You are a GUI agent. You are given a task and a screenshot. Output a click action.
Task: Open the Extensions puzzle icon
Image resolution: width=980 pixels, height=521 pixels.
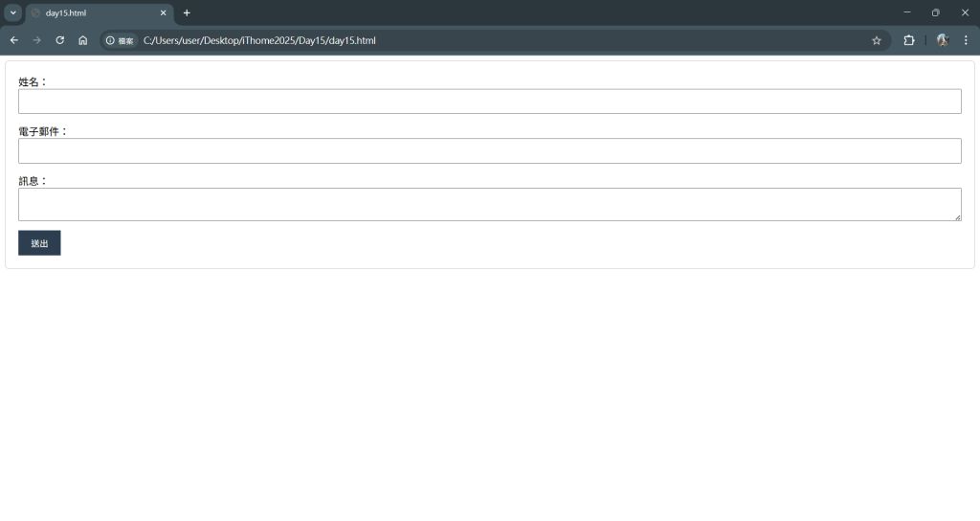(x=909, y=40)
